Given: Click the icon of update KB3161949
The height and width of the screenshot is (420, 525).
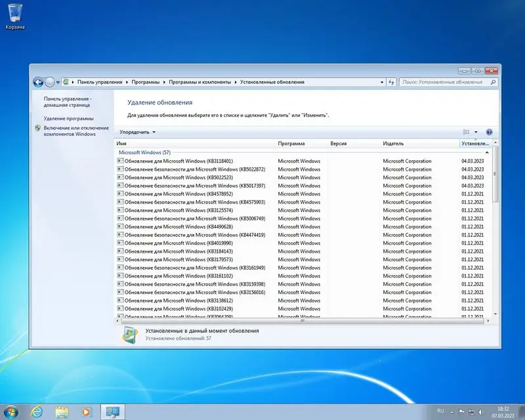Looking at the screenshot, I should pyautogui.click(x=120, y=268).
